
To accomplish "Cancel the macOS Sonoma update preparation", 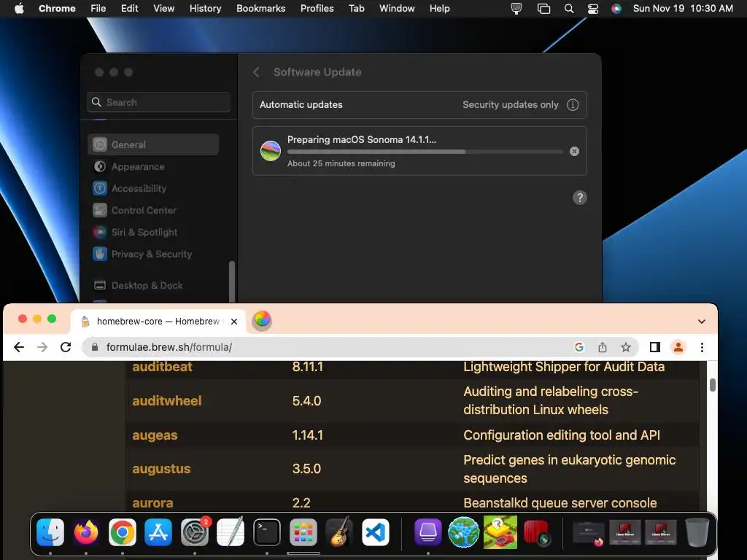I will pos(575,152).
